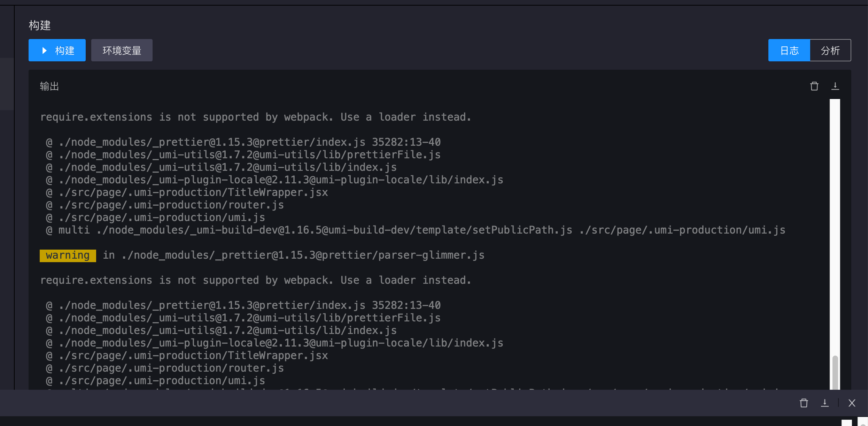Download the log using the download icon

tap(835, 86)
